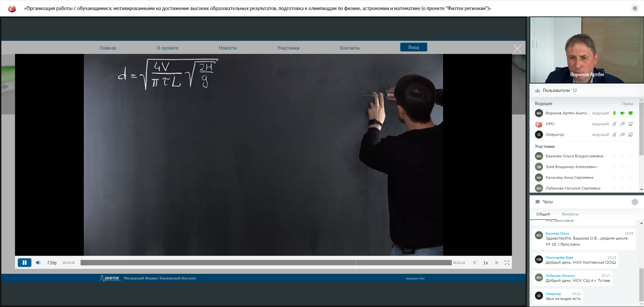Toggle Воронов Артём camera icon
The height and width of the screenshot is (307, 644).
(x=623, y=113)
